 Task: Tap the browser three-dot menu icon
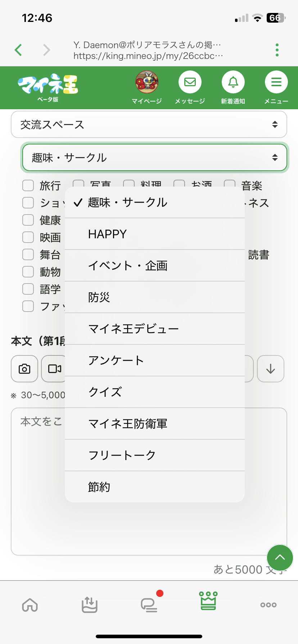[x=277, y=50]
